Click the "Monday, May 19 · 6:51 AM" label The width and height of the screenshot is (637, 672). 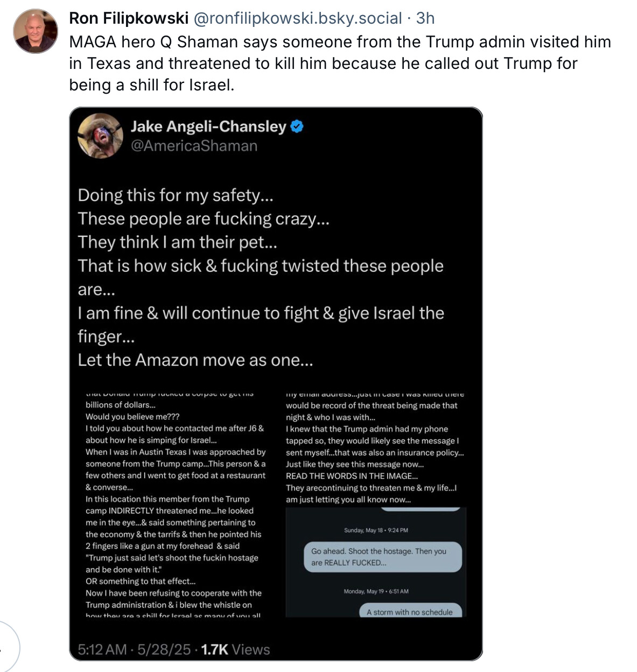[x=376, y=591]
